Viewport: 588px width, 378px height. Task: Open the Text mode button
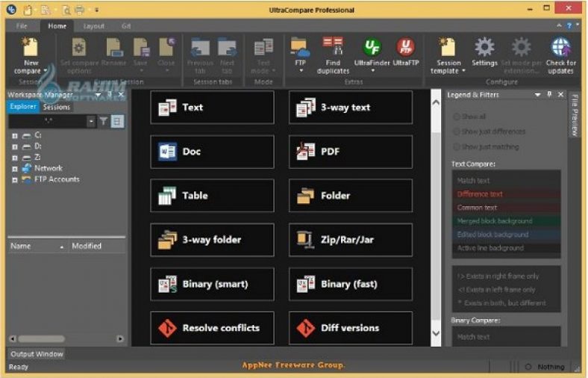[x=263, y=55]
